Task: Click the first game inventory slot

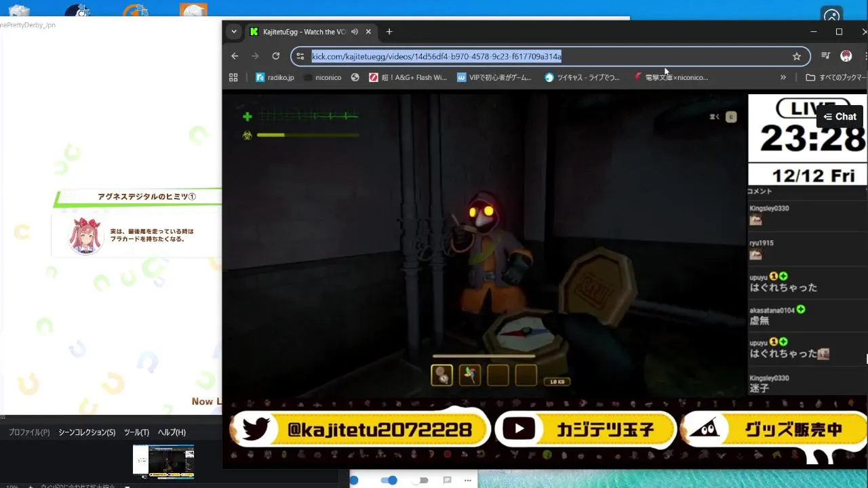Action: [442, 375]
